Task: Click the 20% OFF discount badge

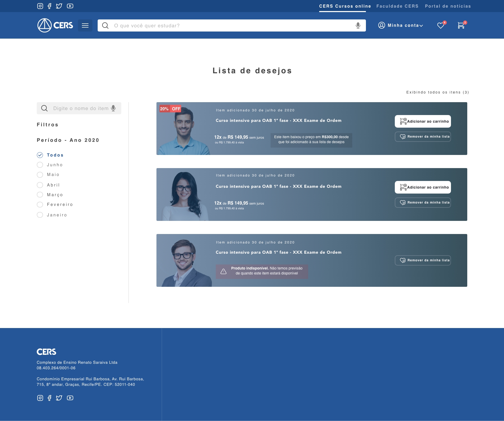Action: tap(170, 109)
